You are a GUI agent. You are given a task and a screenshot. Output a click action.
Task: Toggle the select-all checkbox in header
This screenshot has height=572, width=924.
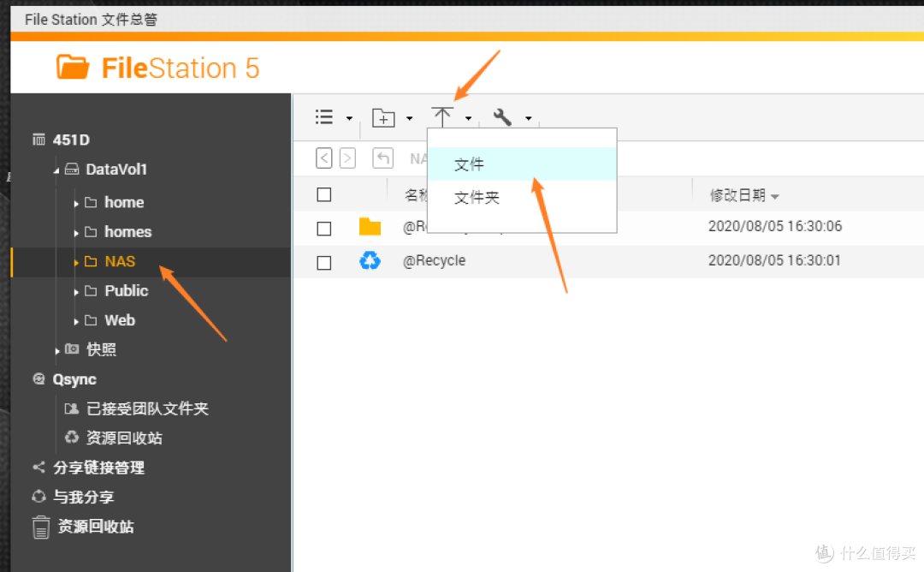(x=324, y=194)
